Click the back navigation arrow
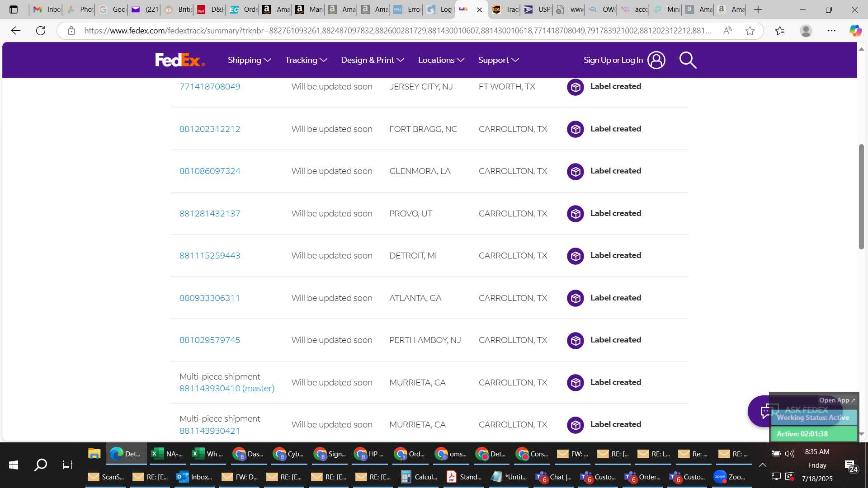 pos(16,31)
